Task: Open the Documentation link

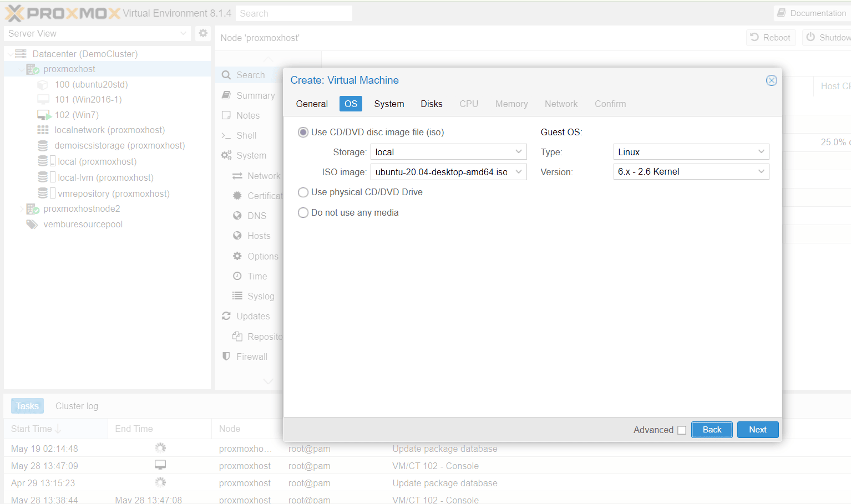Action: (x=812, y=13)
